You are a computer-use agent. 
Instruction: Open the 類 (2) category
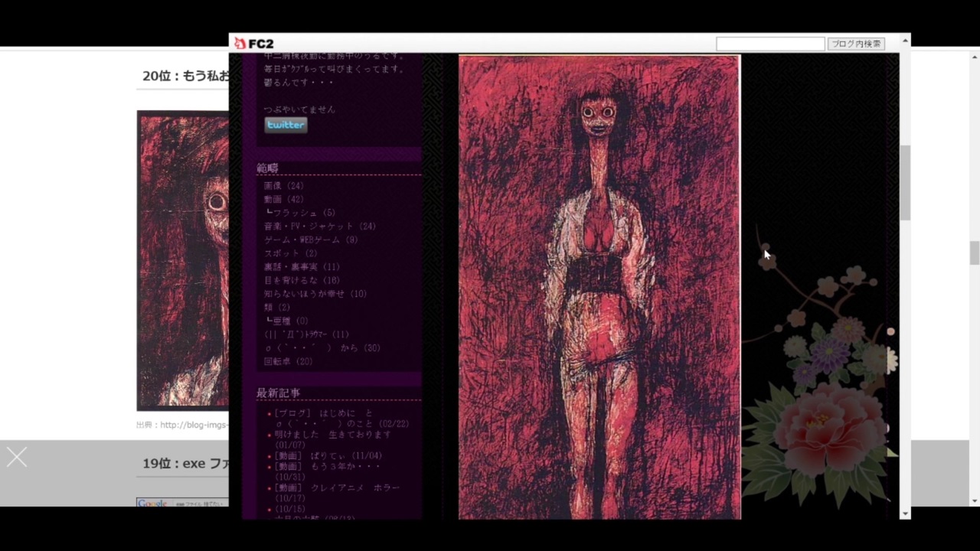click(276, 308)
